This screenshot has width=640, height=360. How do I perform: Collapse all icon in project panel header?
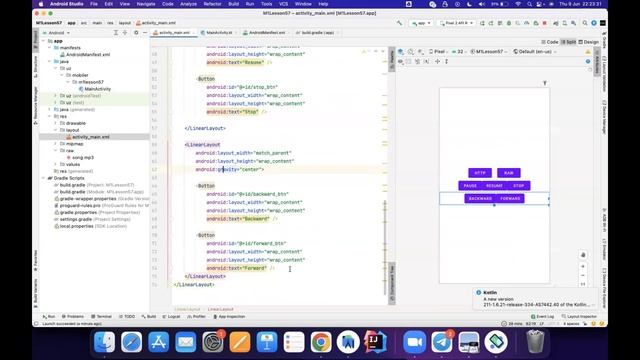click(x=125, y=33)
